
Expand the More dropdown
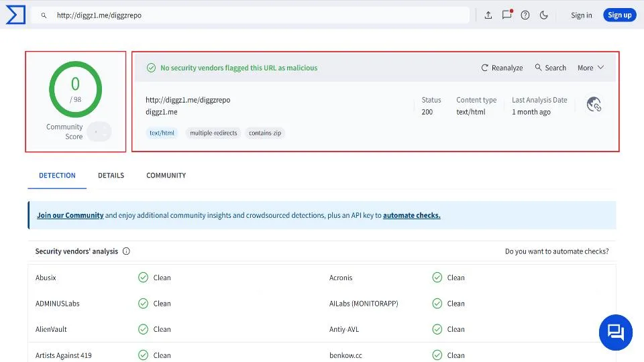pos(590,68)
